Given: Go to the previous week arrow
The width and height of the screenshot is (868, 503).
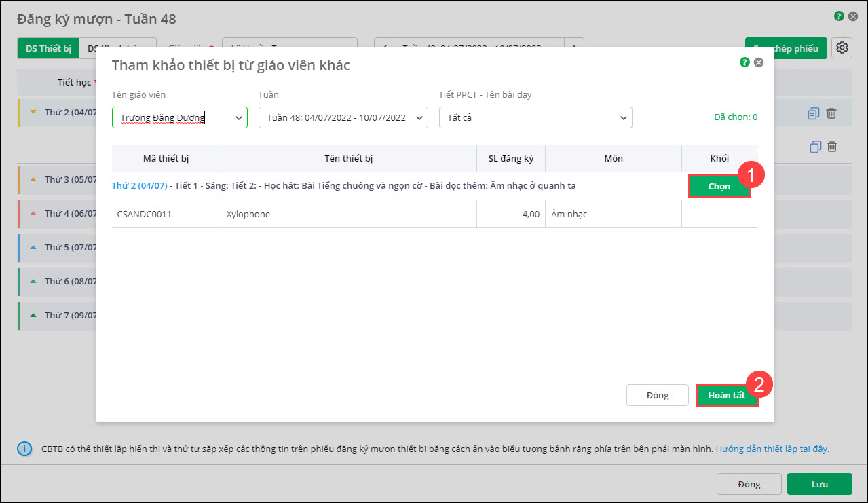Looking at the screenshot, I should (x=384, y=48).
